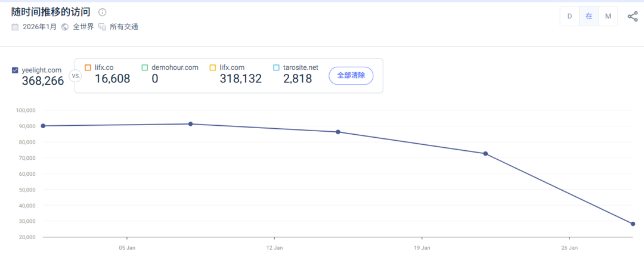The image size is (644, 254).
Task: Click the calendar icon beside 2026年1月
Action: coord(15,27)
